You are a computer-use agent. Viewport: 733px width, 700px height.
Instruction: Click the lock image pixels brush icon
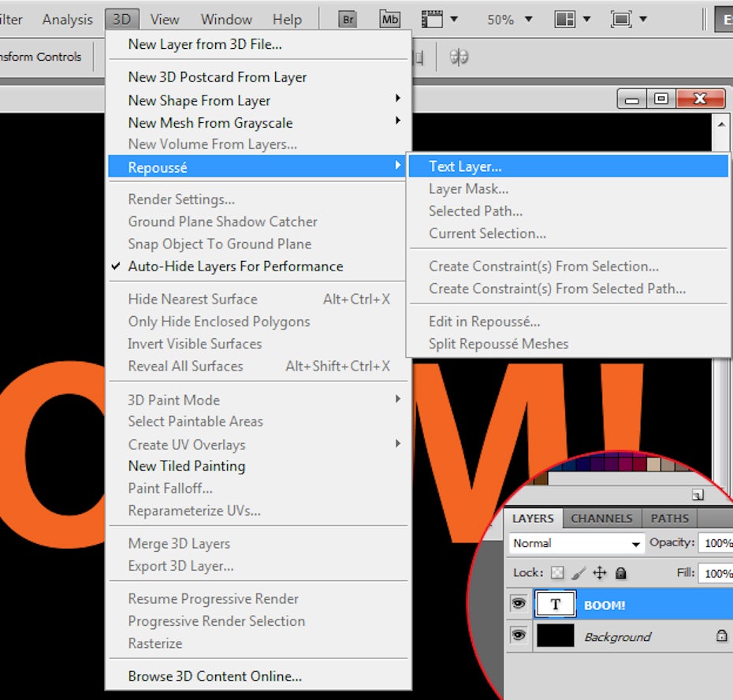tap(578, 573)
